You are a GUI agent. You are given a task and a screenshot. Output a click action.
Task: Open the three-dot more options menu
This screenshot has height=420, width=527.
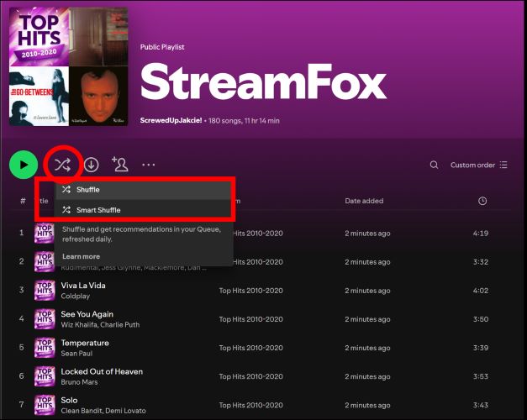pyautogui.click(x=148, y=165)
